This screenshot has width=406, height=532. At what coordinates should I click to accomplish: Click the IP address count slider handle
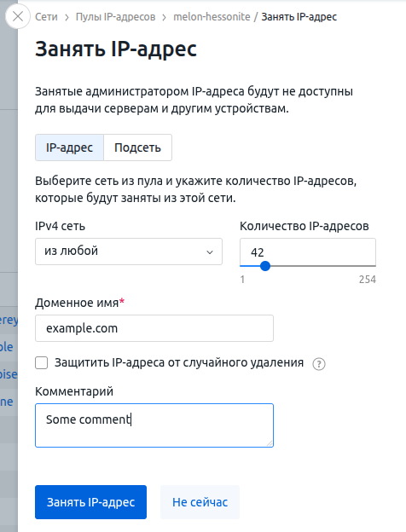coord(265,266)
